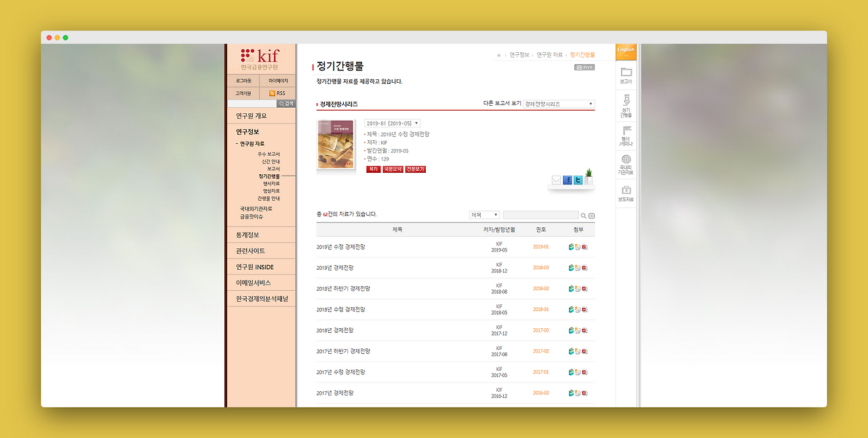Screen dimensions: 868x438
Task: Click document icon in 2018-03 row
Action: coord(578,268)
